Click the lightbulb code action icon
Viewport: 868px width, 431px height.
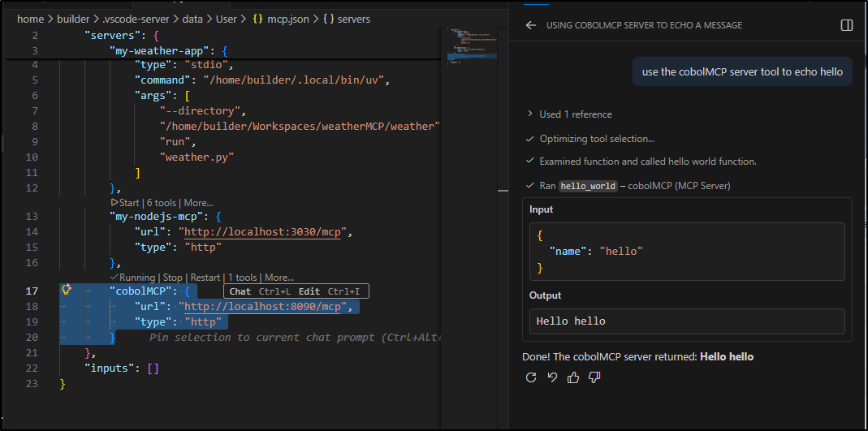67,290
